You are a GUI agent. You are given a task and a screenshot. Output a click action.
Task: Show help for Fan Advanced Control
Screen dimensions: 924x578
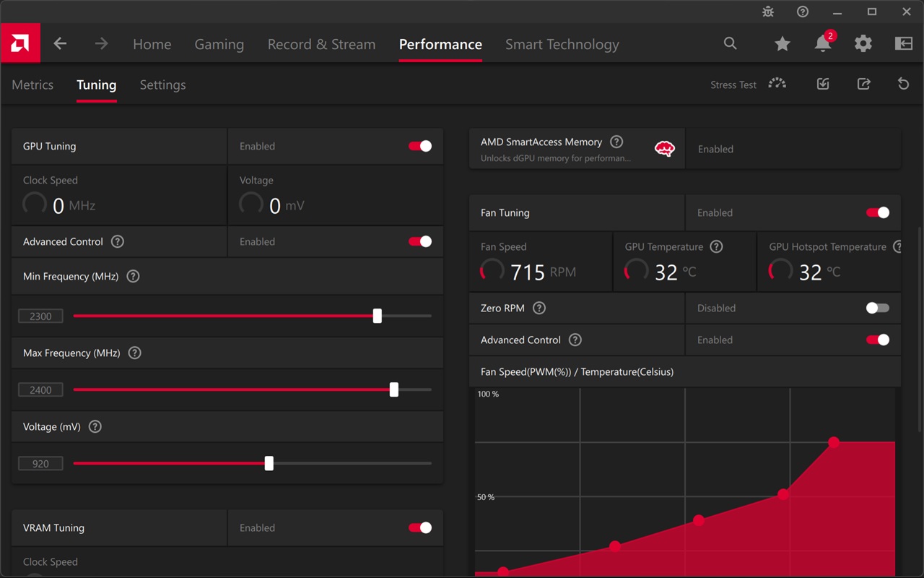tap(575, 340)
